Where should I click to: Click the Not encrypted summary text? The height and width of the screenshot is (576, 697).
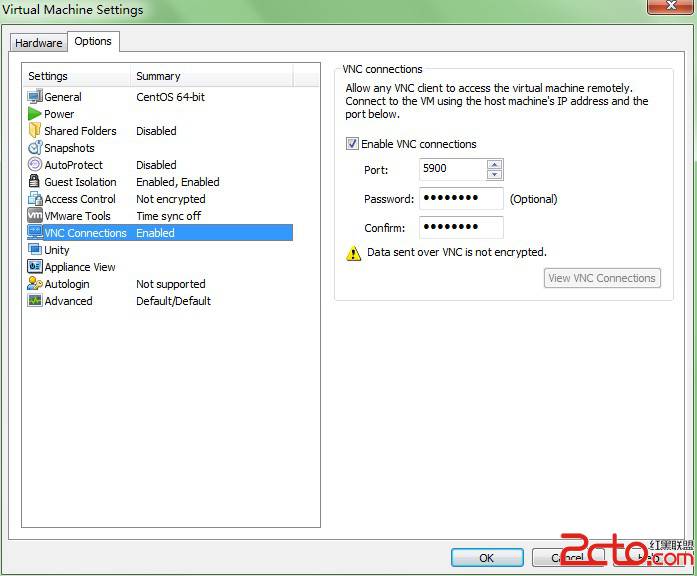[x=171, y=199]
